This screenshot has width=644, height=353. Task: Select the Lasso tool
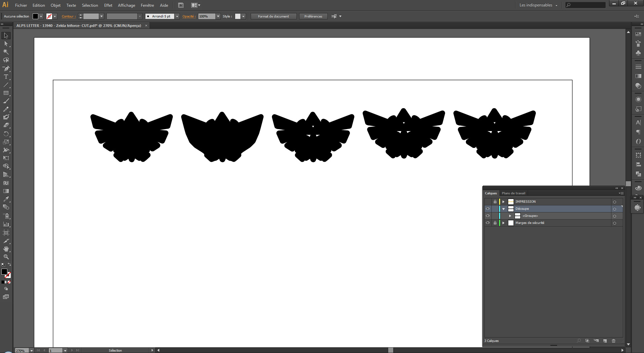point(6,60)
